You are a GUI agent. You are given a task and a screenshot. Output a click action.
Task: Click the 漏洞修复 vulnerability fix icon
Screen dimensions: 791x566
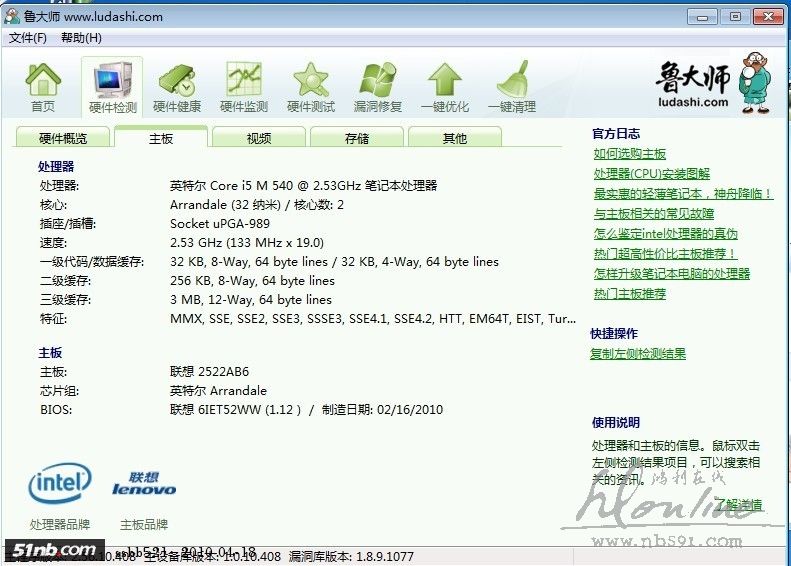(x=378, y=80)
